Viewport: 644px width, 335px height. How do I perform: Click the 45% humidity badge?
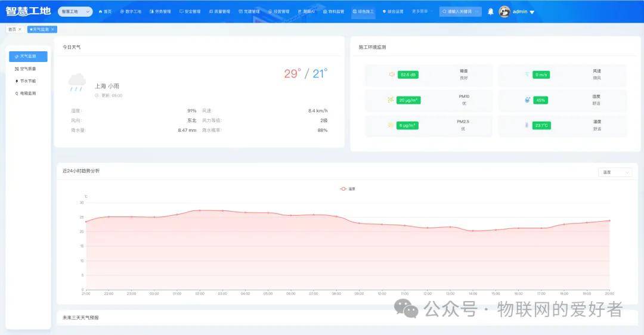click(540, 100)
